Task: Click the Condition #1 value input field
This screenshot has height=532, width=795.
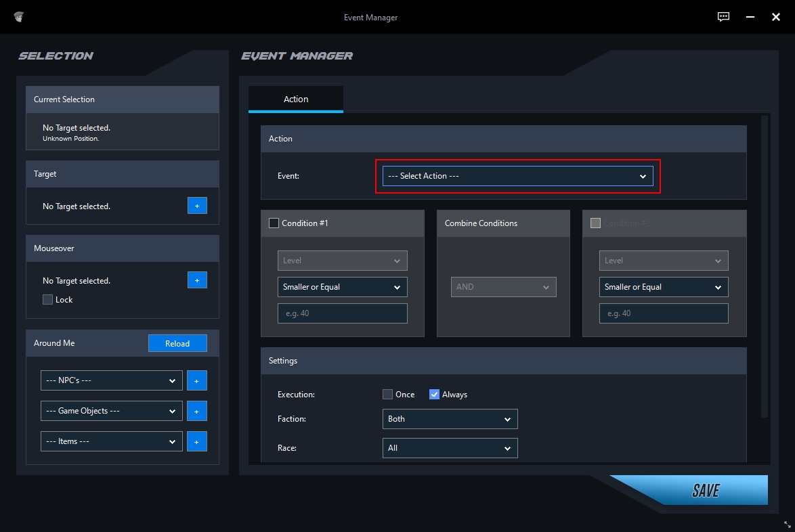Action: click(342, 313)
